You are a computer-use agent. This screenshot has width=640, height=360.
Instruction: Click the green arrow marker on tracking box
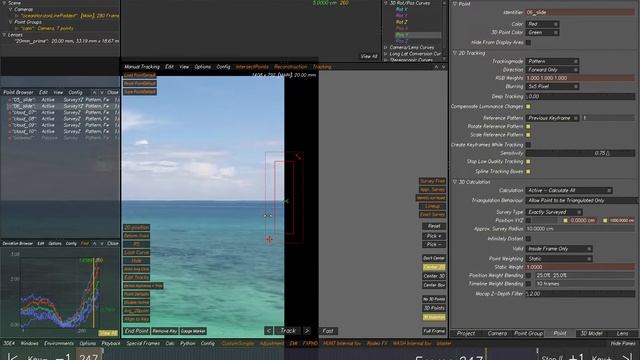[286, 201]
